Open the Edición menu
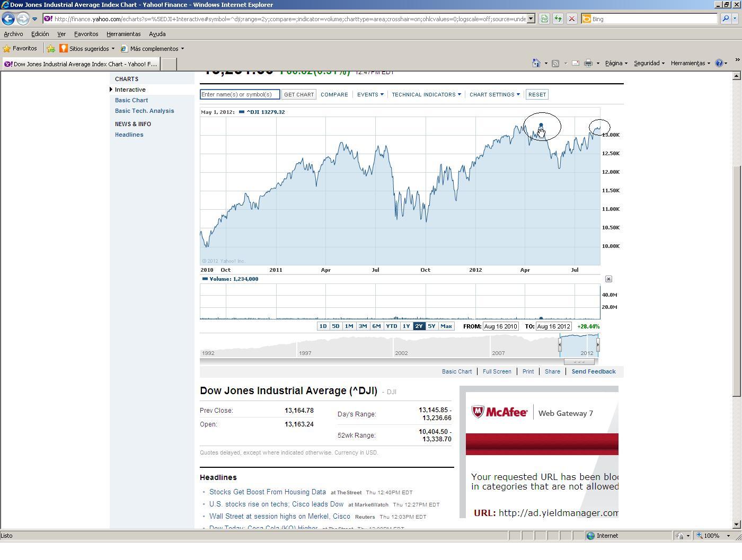The width and height of the screenshot is (742, 560). coord(40,34)
